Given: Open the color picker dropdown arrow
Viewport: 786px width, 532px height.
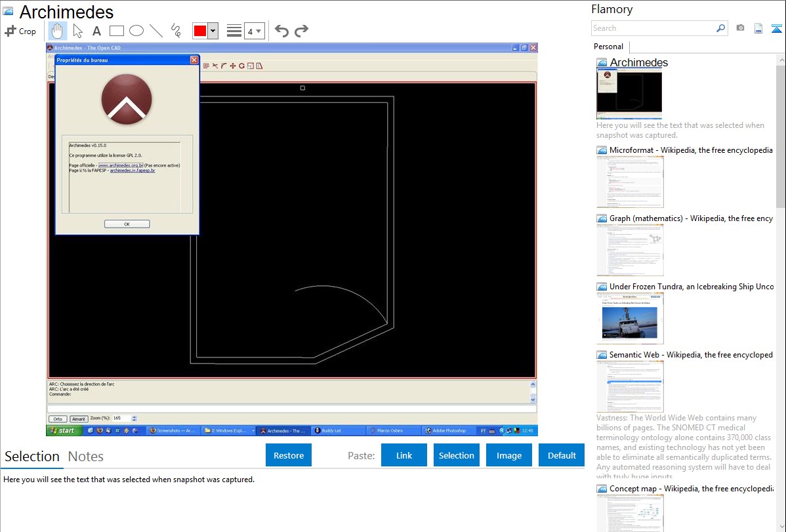Looking at the screenshot, I should [x=213, y=31].
